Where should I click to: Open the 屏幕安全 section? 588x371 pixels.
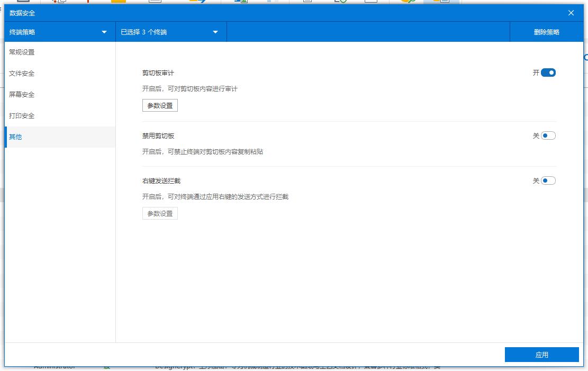tap(60, 95)
